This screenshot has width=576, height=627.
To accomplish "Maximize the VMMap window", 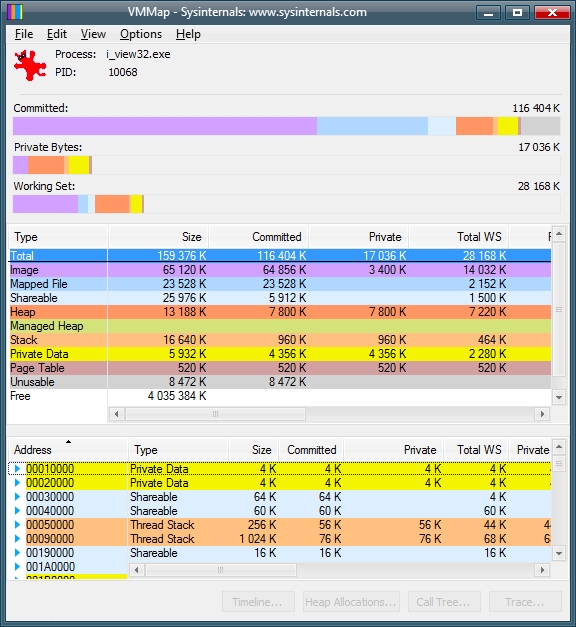I will (517, 13).
